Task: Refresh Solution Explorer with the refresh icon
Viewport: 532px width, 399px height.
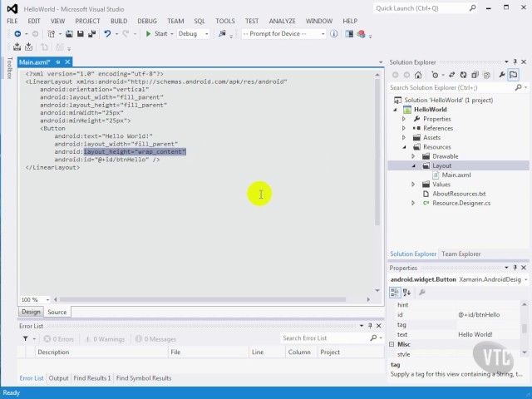Action: pyautogui.click(x=463, y=75)
